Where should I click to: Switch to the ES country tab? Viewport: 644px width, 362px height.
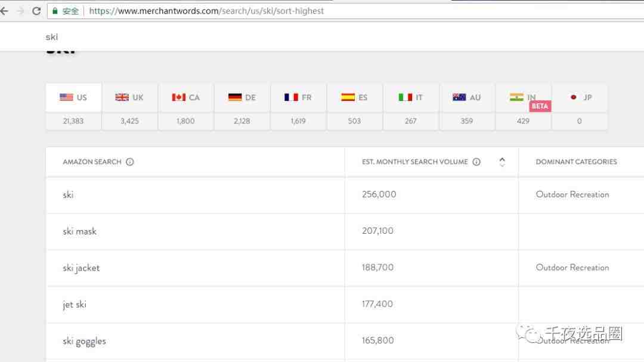pos(354,98)
